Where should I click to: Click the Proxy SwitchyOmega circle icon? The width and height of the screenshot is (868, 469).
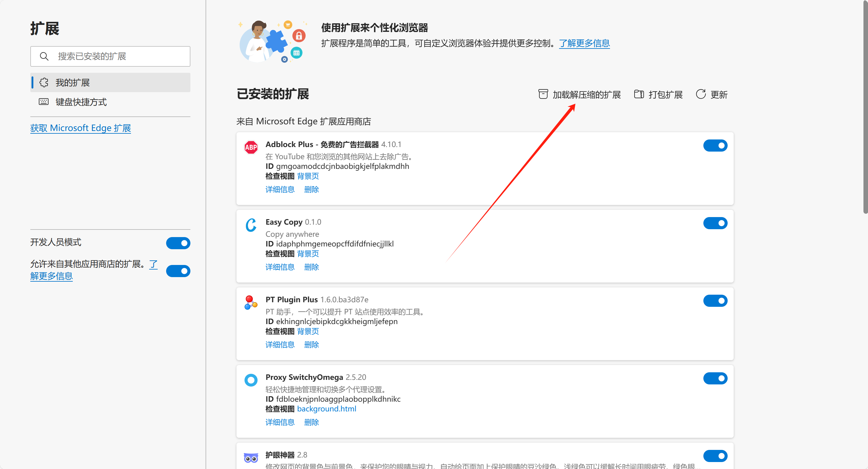click(x=251, y=380)
